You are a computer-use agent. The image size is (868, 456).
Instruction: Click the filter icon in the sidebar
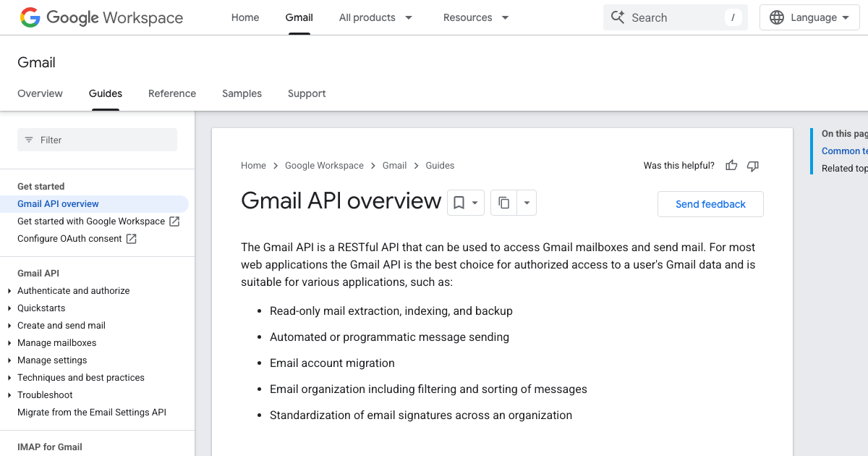click(x=28, y=140)
